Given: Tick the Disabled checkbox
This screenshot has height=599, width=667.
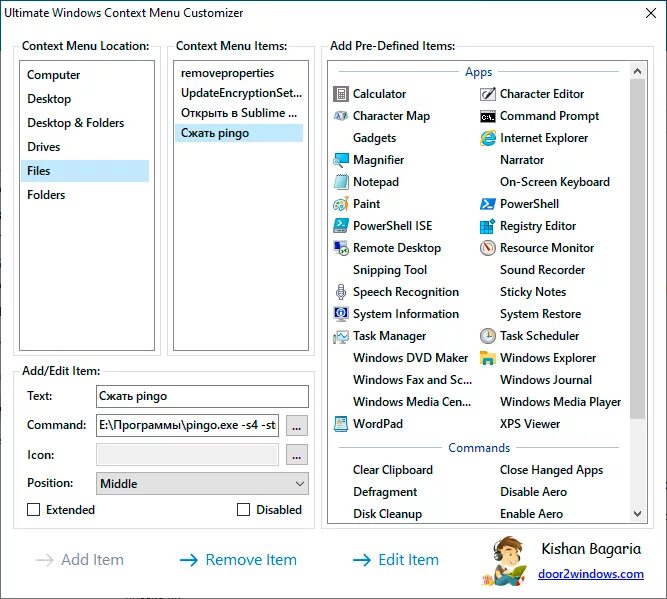Looking at the screenshot, I should [243, 510].
